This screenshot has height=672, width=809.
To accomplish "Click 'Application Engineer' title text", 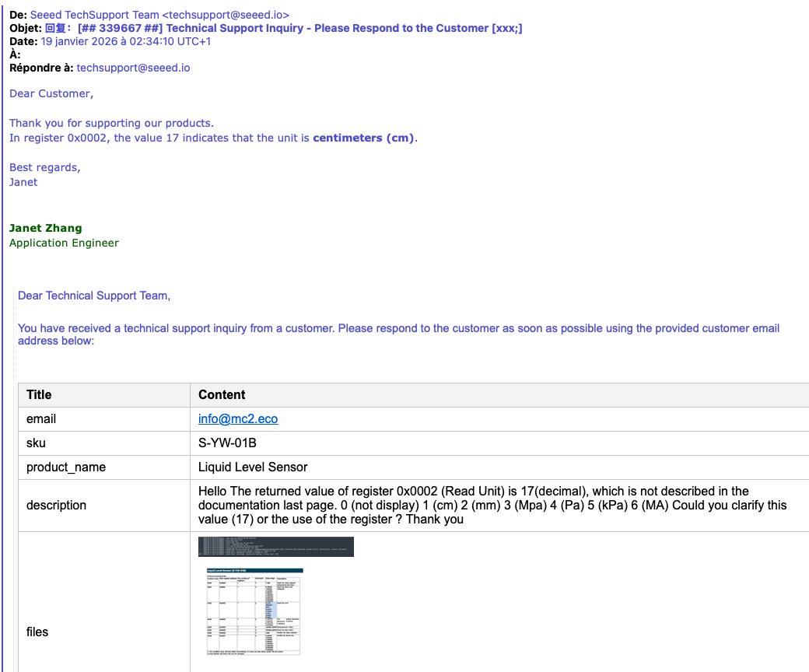I will pyautogui.click(x=64, y=243).
